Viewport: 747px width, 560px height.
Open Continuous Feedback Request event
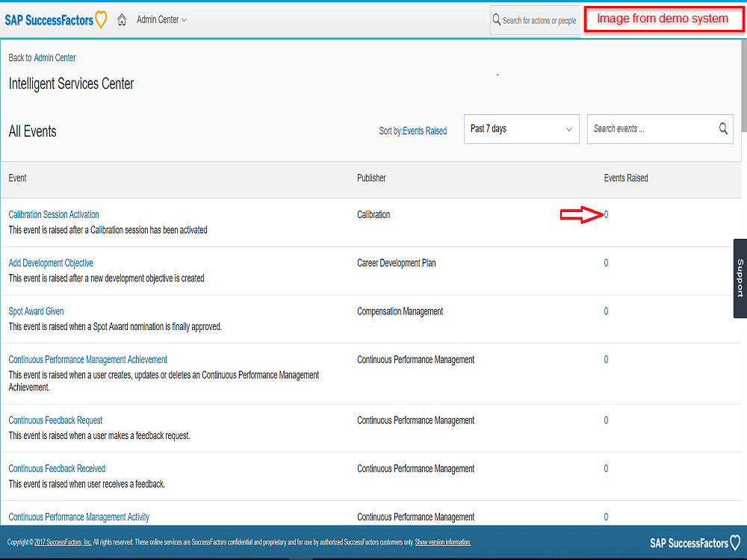[x=56, y=420]
